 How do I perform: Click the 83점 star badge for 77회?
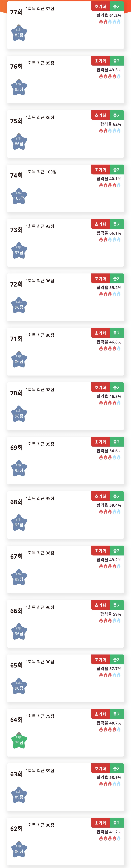19,33
